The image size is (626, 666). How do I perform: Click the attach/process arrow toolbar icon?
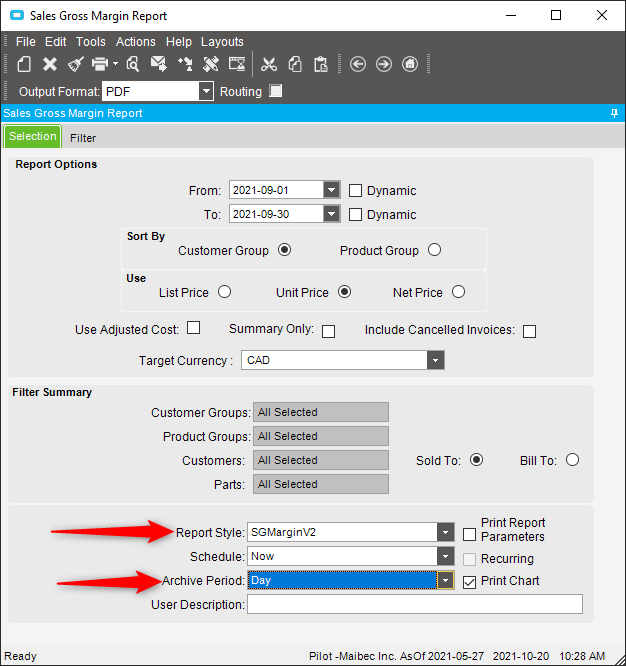185,64
